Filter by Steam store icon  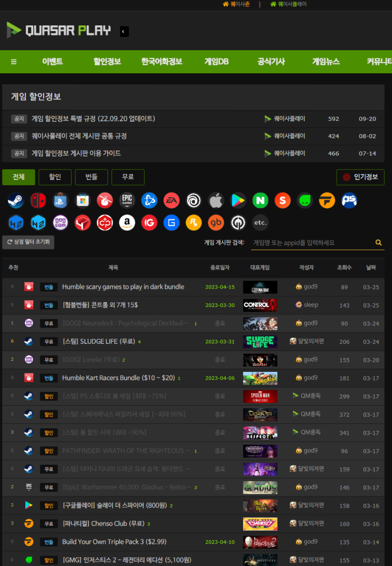tap(16, 200)
